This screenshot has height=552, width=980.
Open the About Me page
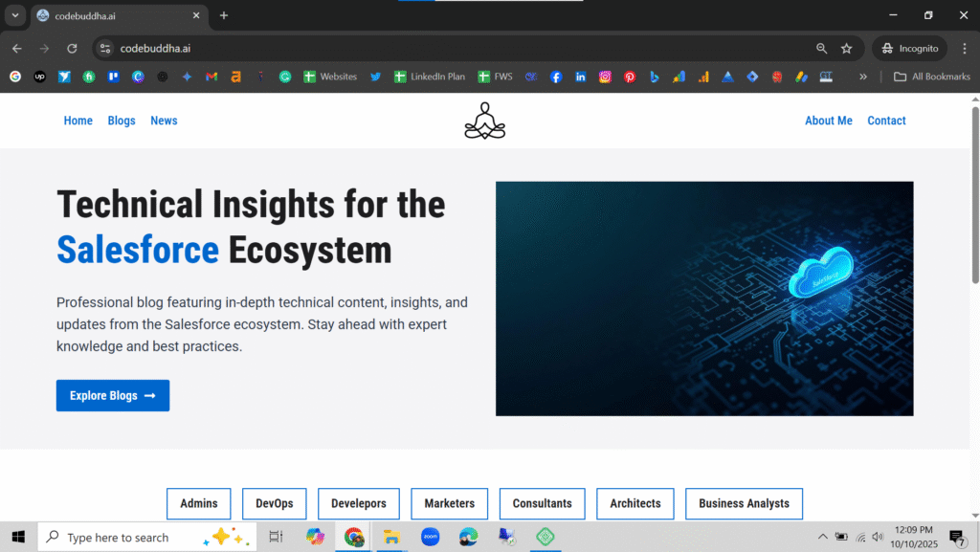(x=828, y=121)
